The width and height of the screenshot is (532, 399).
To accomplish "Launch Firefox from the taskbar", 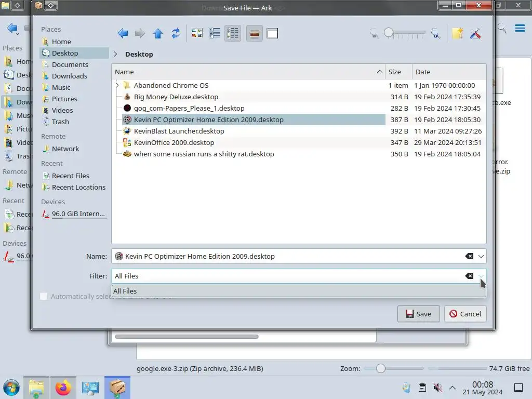I will [63, 388].
